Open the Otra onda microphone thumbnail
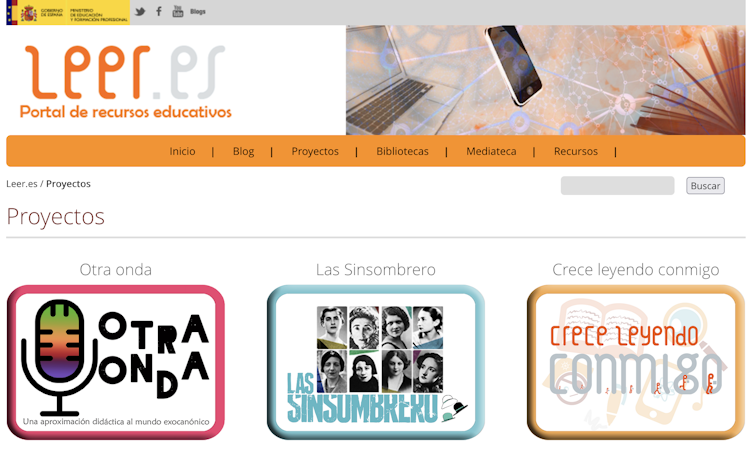The image size is (754, 455). (116, 362)
